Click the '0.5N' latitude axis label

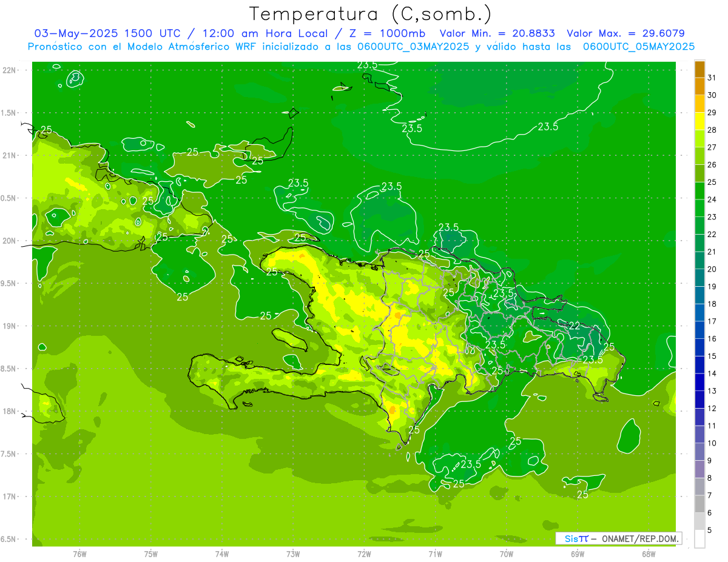[x=9, y=198]
